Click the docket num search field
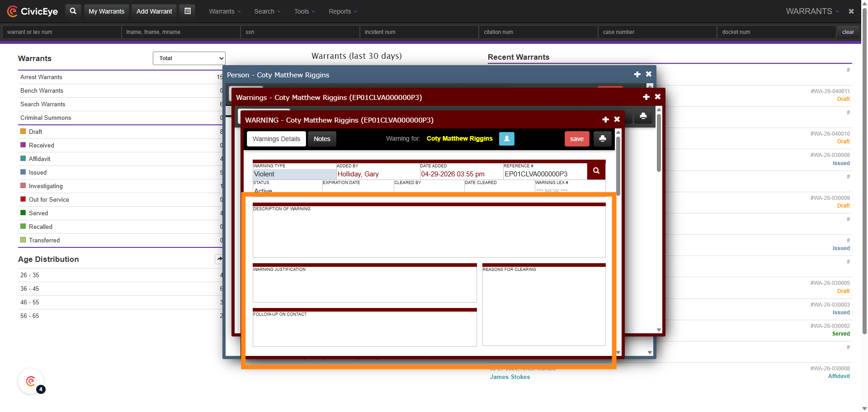Screen dimensions: 868x412 (x=776, y=32)
